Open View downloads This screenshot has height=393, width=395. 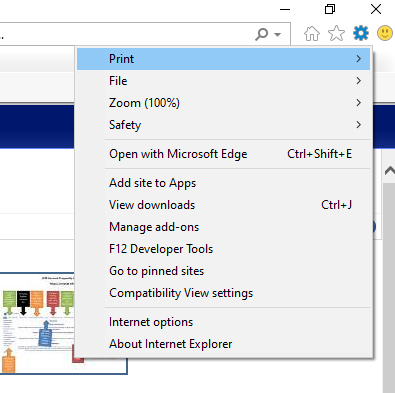[223, 205]
